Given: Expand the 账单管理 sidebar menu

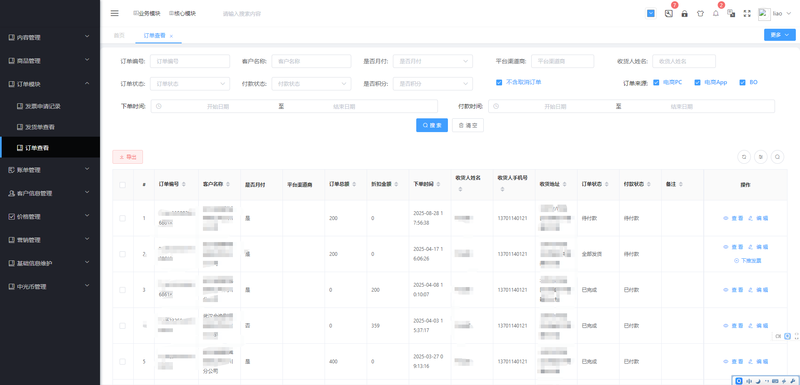Looking at the screenshot, I should [x=50, y=170].
